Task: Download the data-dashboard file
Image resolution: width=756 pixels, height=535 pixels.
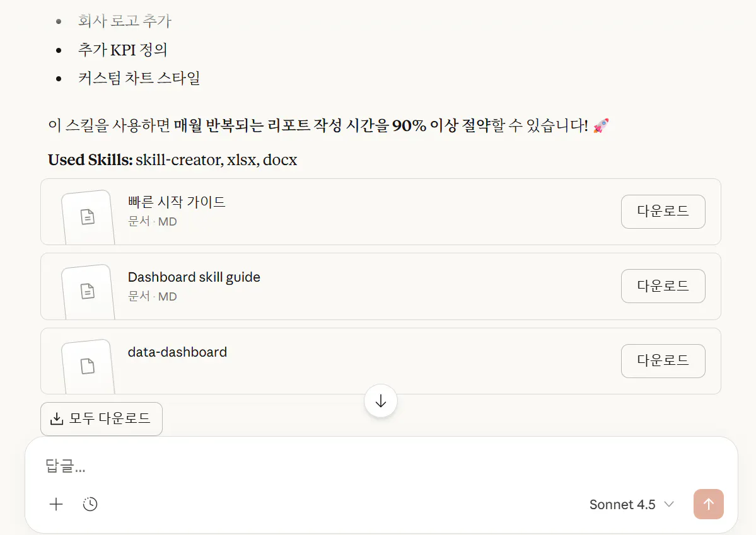Action: (x=663, y=360)
